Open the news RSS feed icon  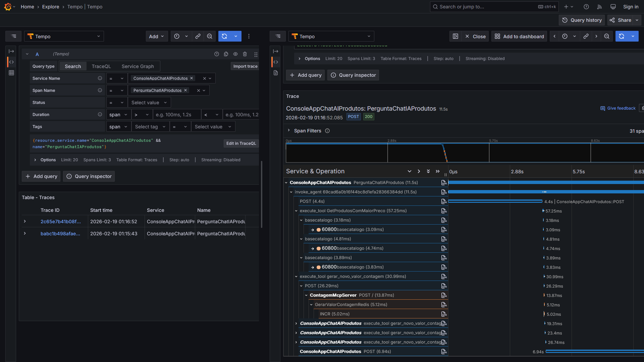pyautogui.click(x=600, y=7)
